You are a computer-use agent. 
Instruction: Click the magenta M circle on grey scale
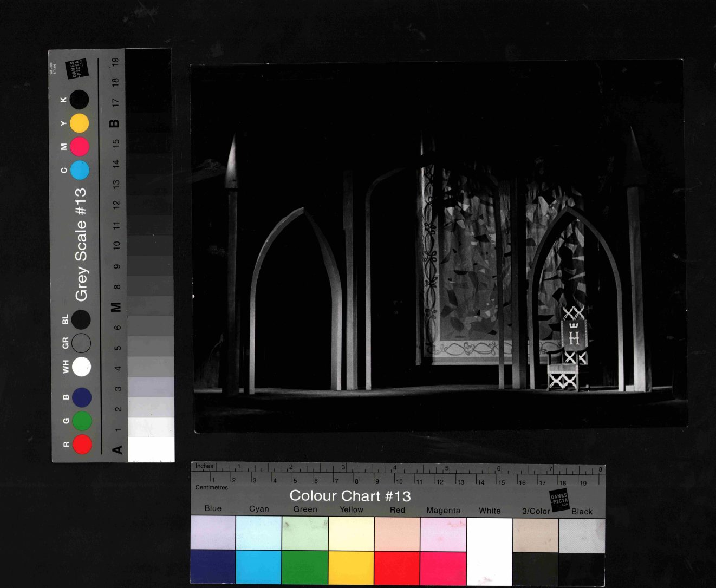[79, 147]
